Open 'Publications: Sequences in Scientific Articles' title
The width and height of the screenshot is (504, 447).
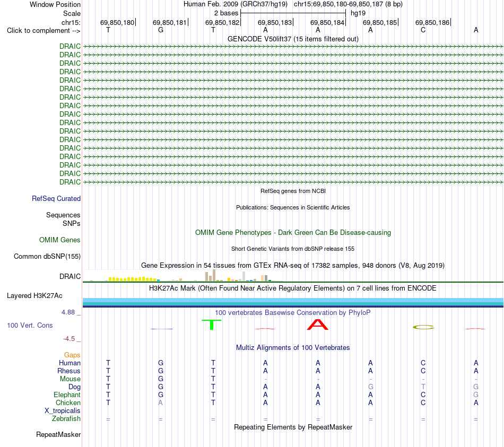point(293,207)
